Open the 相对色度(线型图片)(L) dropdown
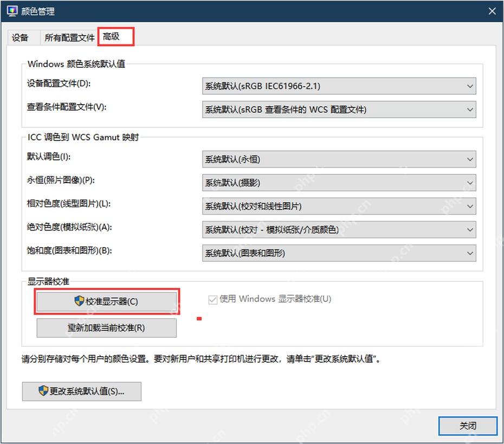The width and height of the screenshot is (504, 444). pyautogui.click(x=339, y=206)
